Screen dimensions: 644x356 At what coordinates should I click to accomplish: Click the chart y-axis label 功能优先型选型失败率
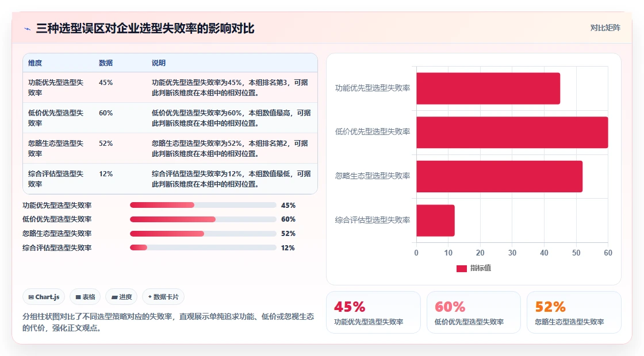(x=373, y=88)
